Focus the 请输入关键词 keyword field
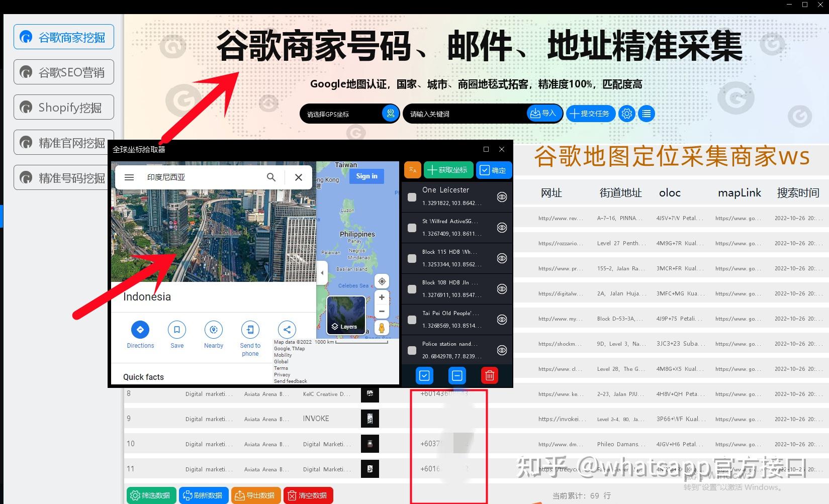This screenshot has width=829, height=504. (x=465, y=114)
